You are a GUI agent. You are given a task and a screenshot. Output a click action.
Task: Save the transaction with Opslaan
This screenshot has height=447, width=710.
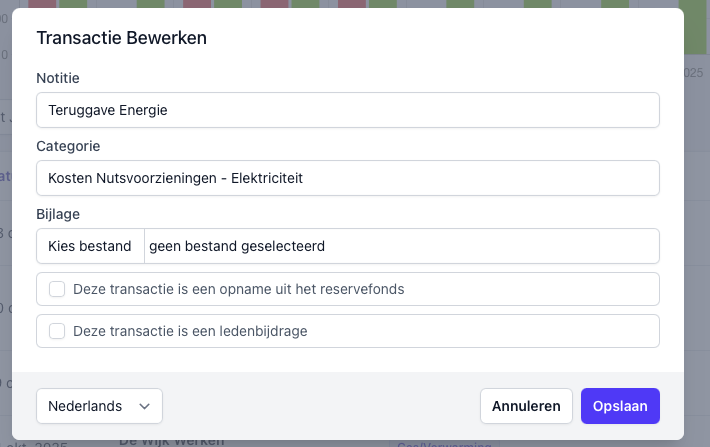[x=620, y=406]
